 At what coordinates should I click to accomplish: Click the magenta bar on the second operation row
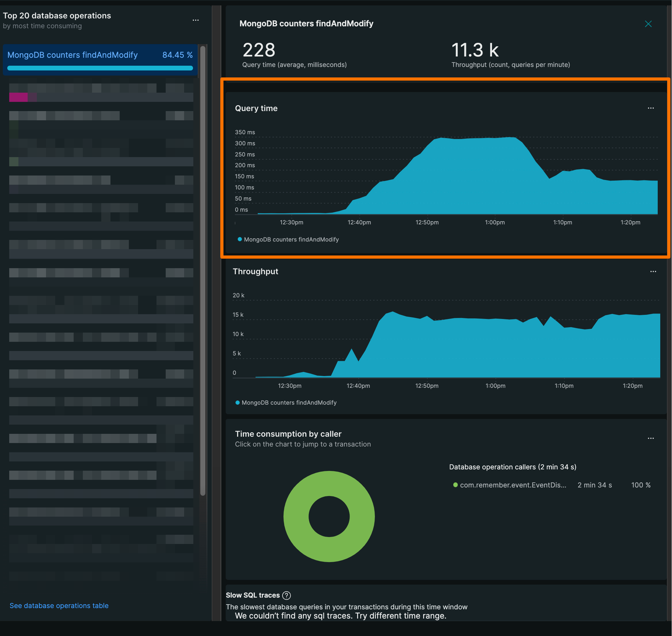coord(18,97)
